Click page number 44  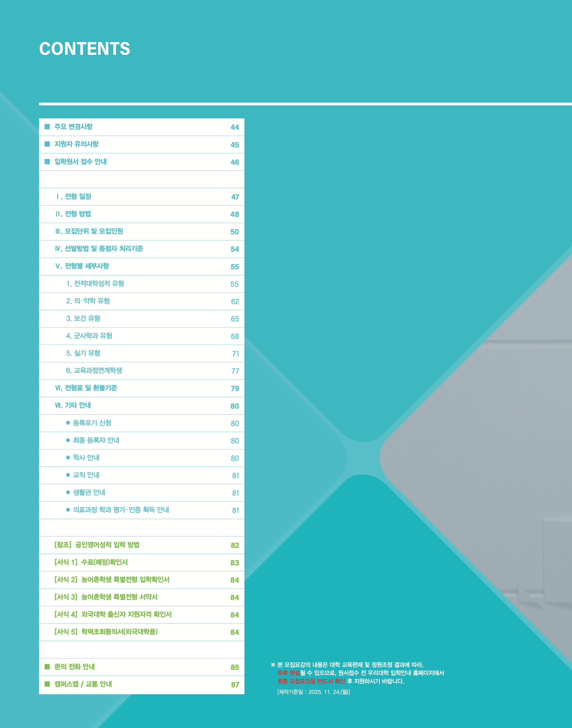pyautogui.click(x=235, y=127)
